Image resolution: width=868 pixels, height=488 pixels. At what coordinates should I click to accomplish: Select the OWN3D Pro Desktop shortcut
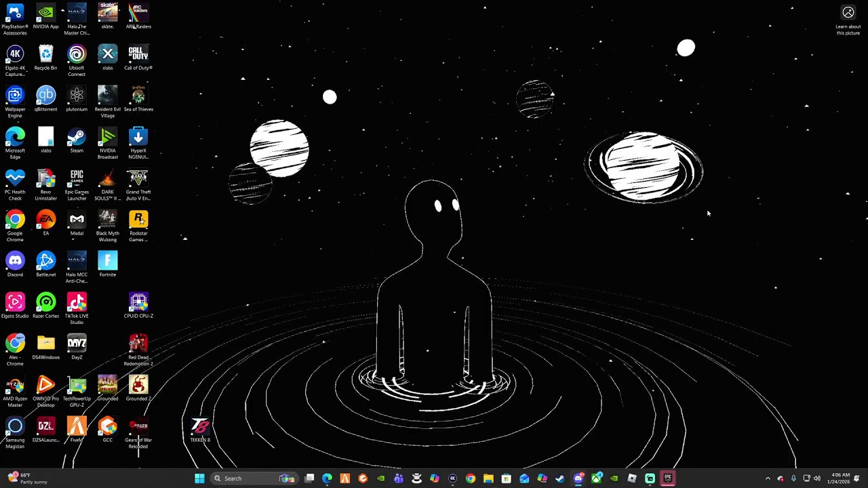point(45,392)
